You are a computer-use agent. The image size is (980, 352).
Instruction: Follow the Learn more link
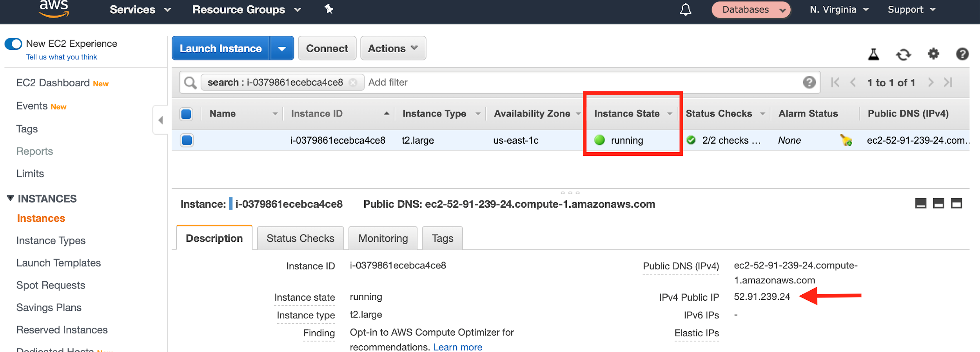tap(457, 347)
